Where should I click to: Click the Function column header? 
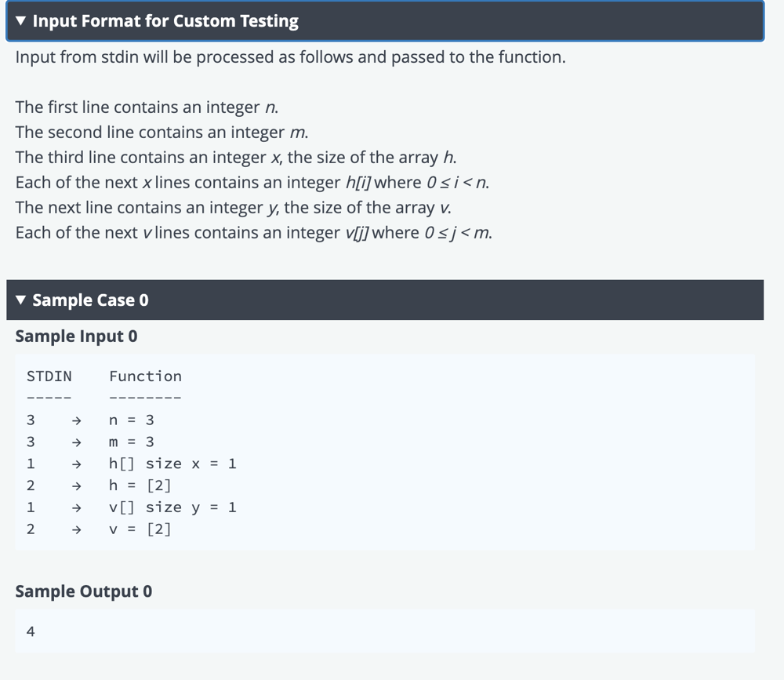click(x=146, y=376)
